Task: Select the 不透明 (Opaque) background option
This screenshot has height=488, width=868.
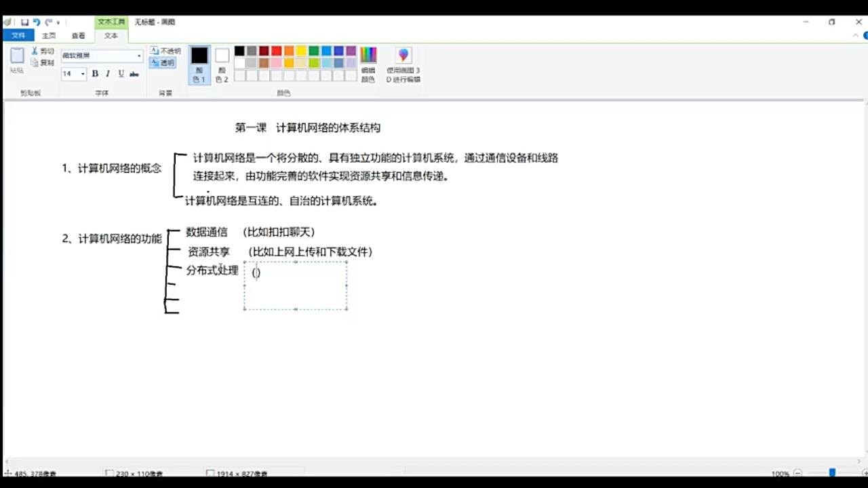Action: tap(165, 51)
